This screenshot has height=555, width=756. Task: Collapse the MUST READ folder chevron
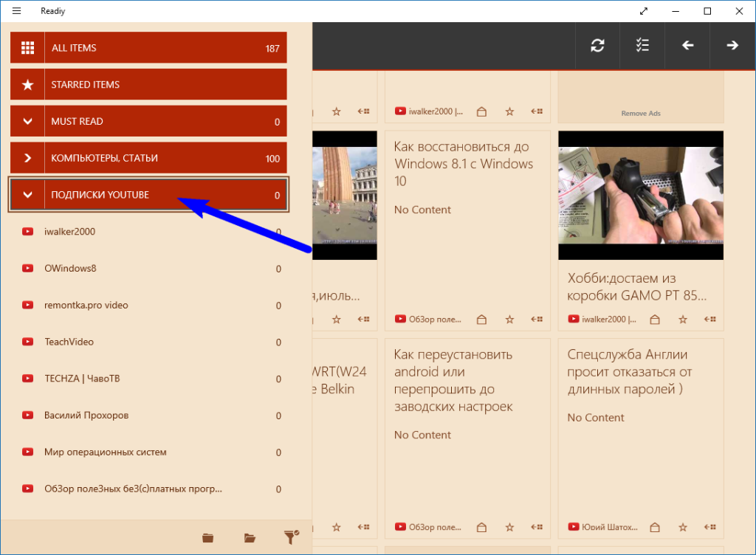(x=28, y=121)
